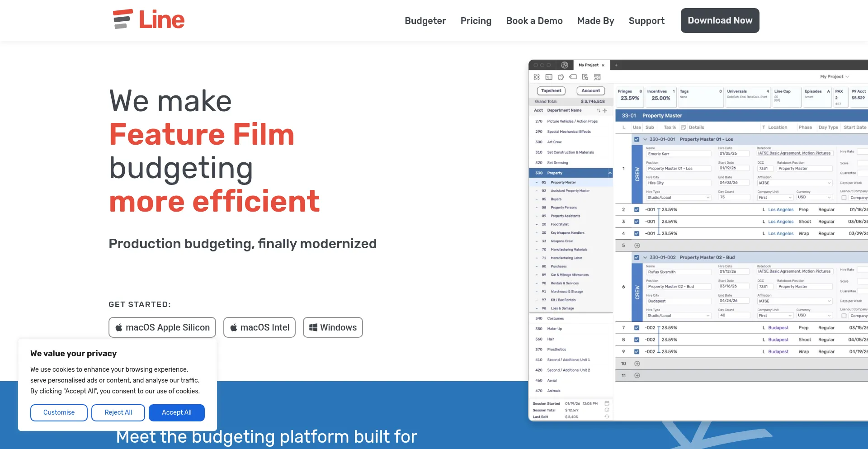Click the plus icon beside Department Name
Image resolution: width=868 pixels, height=449 pixels.
coord(605,110)
